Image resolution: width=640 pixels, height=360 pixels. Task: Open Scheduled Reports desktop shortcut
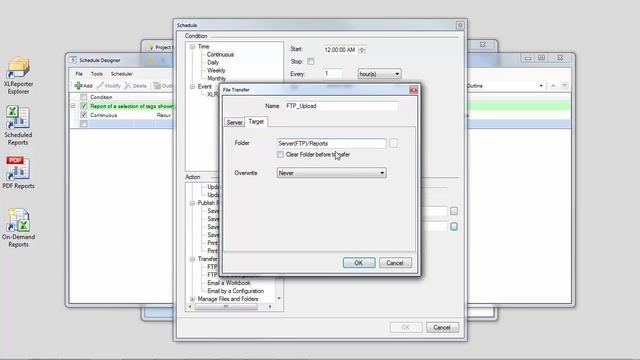[18, 126]
